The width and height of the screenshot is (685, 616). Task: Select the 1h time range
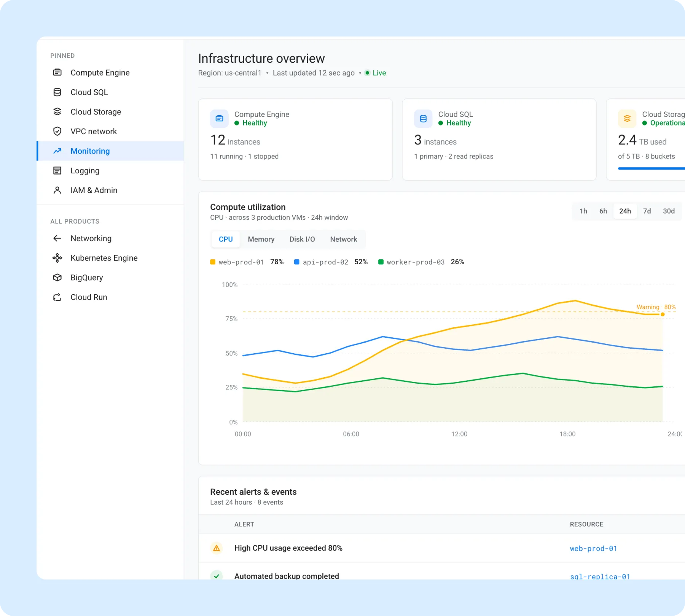tap(583, 211)
